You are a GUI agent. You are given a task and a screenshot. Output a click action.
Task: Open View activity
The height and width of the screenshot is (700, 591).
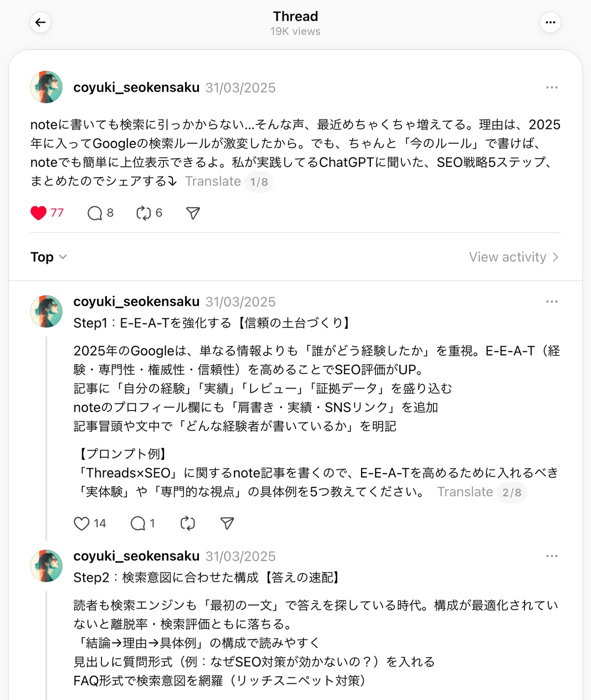514,257
